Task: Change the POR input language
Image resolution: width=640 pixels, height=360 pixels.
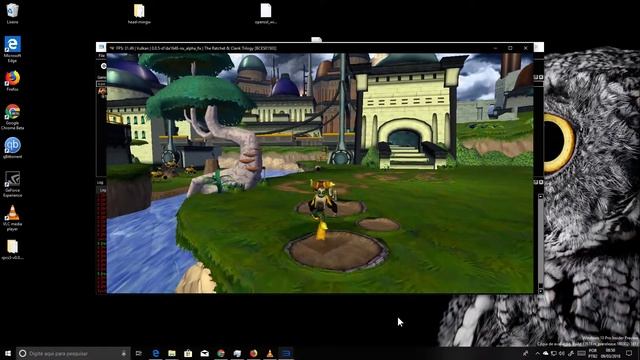Action: pos(593,353)
